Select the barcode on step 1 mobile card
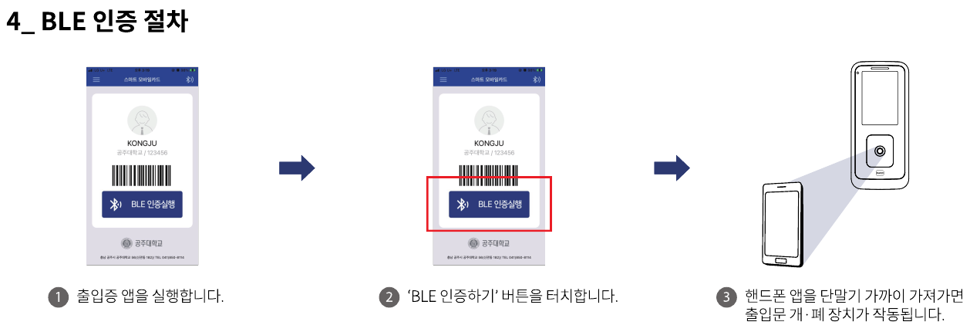 [142, 174]
